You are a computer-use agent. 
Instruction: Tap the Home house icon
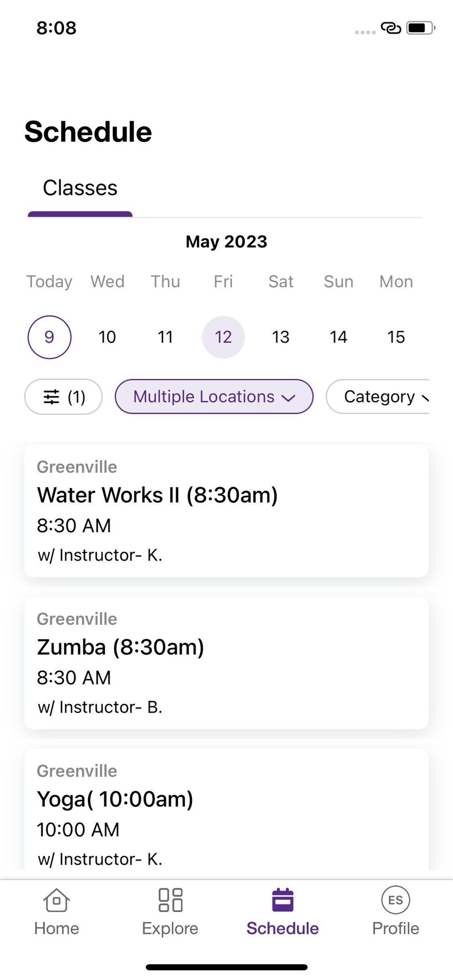56,901
